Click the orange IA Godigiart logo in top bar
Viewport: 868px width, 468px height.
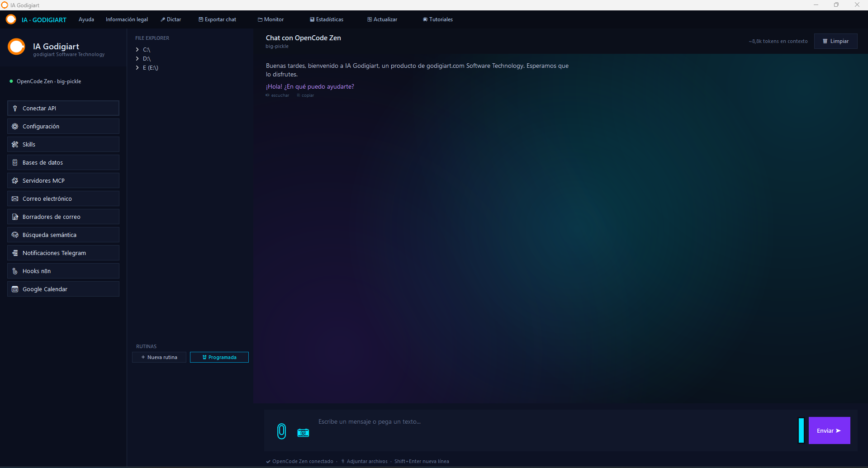pos(11,19)
